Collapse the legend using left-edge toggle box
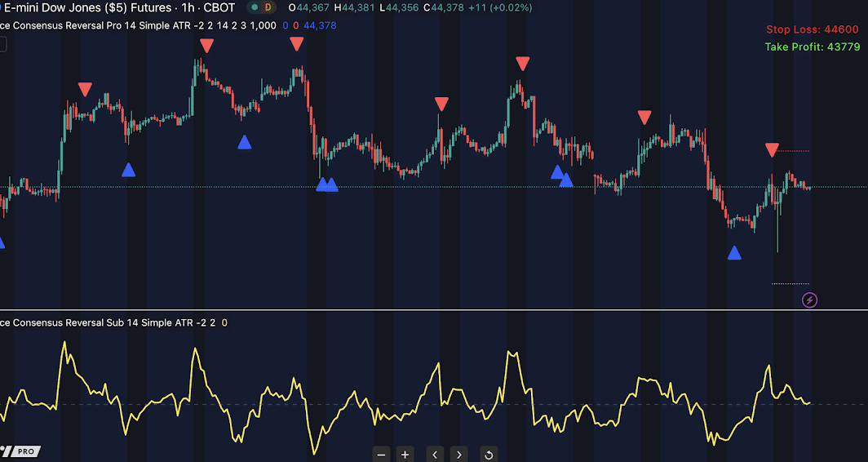The width and height of the screenshot is (868, 462). [x=2, y=43]
